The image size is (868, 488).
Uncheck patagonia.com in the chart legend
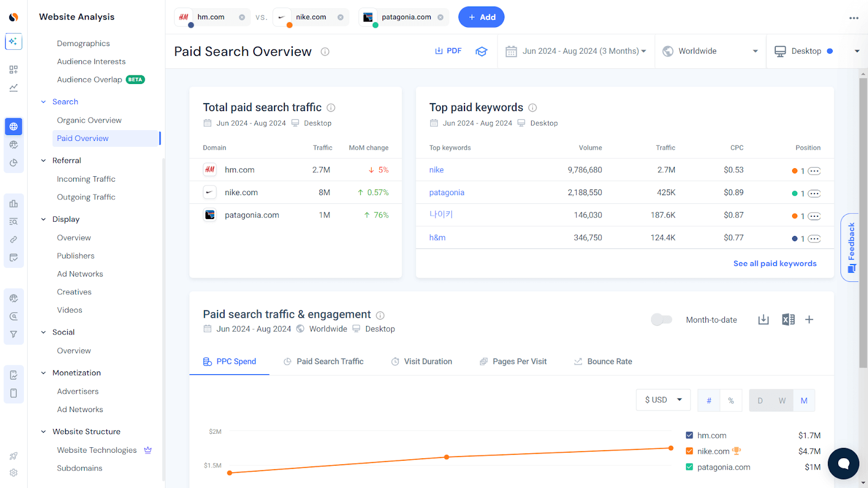pos(689,467)
